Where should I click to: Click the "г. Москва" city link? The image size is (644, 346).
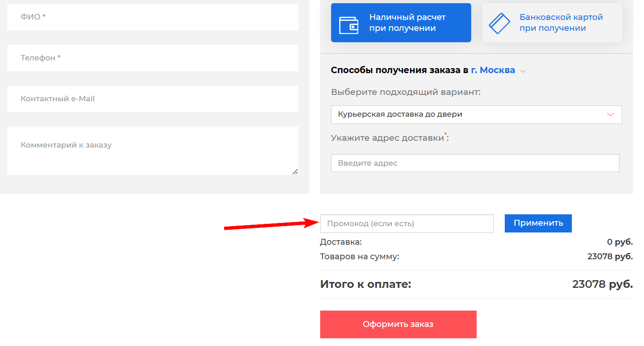pyautogui.click(x=493, y=70)
